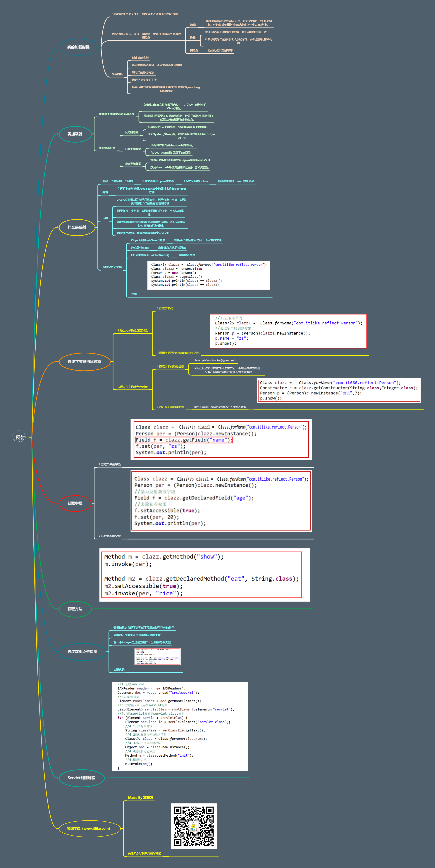Click the '2.调用字节码的newInstance()方法' node
435x868 pixels.
[178, 353]
